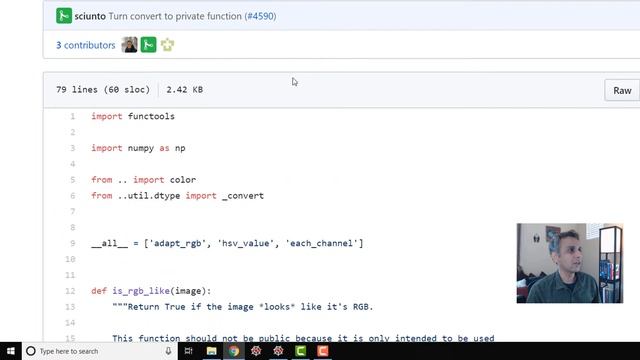Viewport: 640px width, 360px height.
Task: Click '_convert' in dtype import line
Action: [243, 196]
